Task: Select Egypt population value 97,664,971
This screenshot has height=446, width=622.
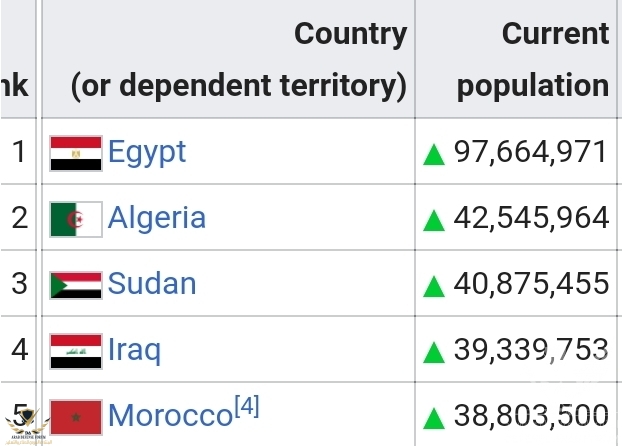Action: click(531, 152)
